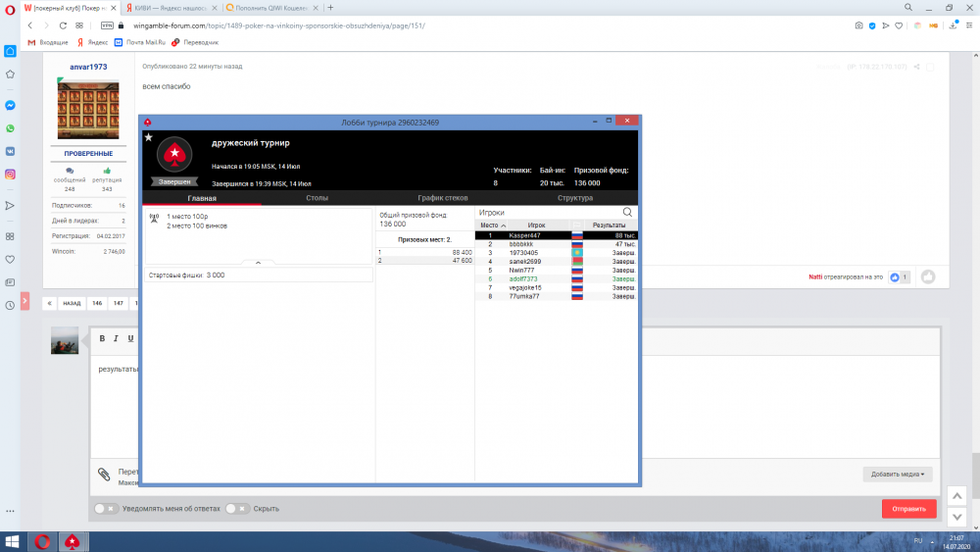
Task: Sort players by the "Место" column
Action: tap(492, 226)
